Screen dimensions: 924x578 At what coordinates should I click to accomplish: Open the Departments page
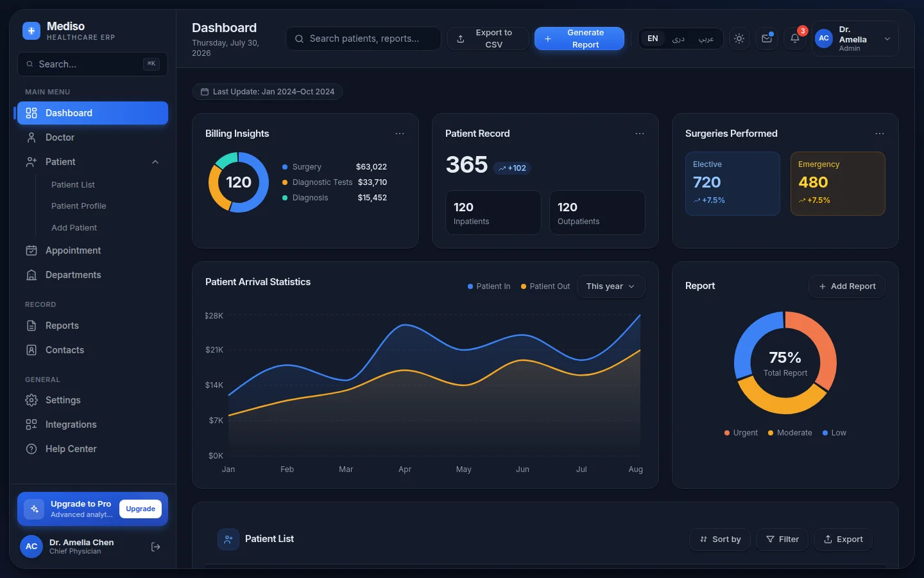click(92, 275)
